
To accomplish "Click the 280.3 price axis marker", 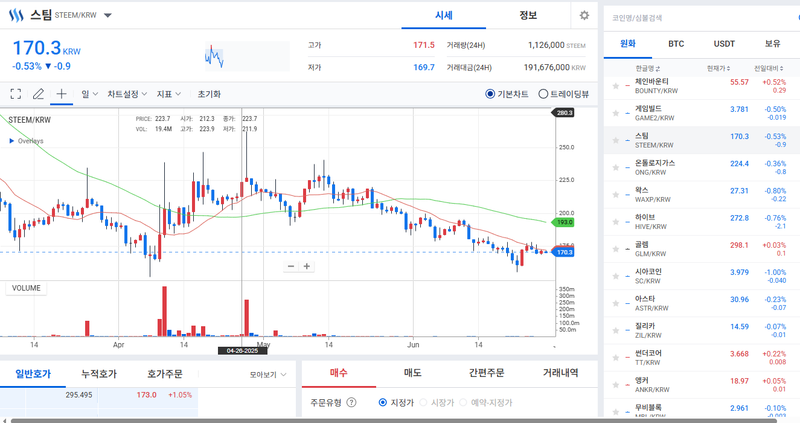I will coord(563,113).
